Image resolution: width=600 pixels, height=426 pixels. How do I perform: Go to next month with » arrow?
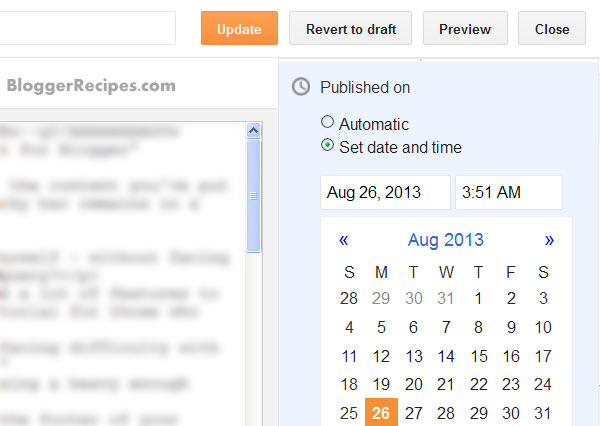tap(549, 240)
